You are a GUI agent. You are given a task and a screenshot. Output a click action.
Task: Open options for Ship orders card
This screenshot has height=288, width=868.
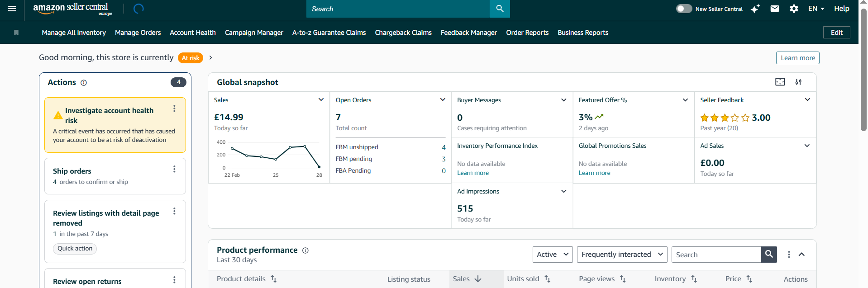[x=174, y=169]
